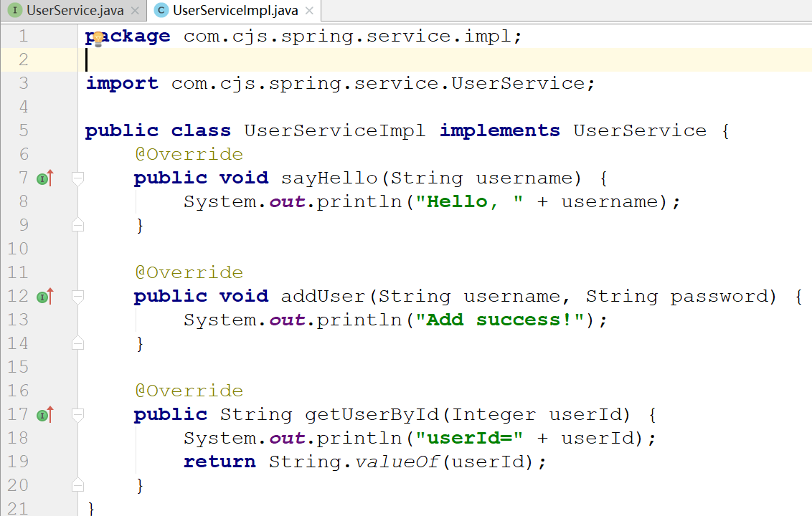Collapse the addUser method fold marker

(78, 296)
